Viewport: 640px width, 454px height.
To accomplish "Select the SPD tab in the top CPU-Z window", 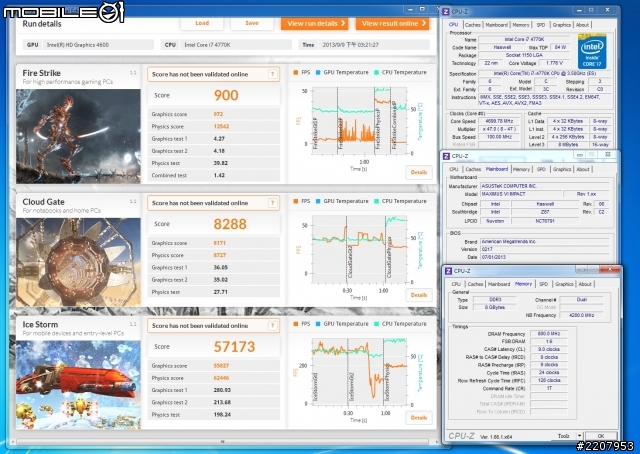I will [x=541, y=24].
